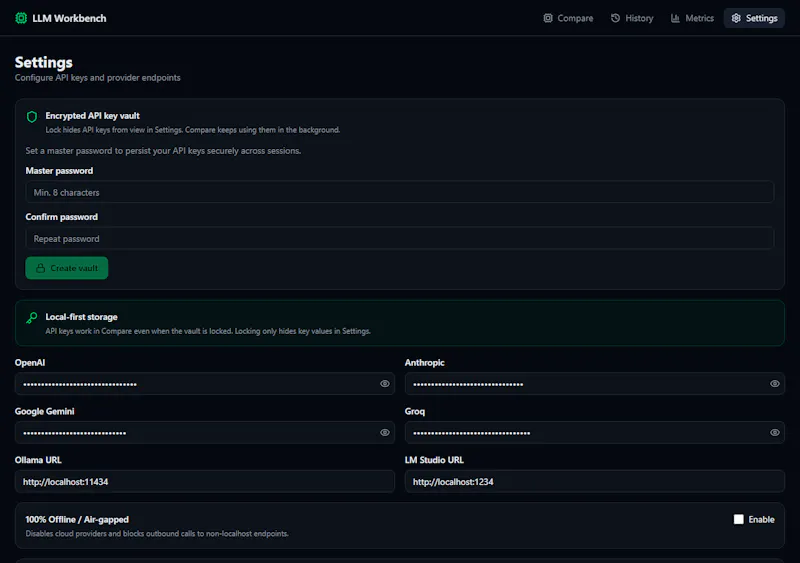Click 'Configure API keys and provider endpoints' text

pos(97,78)
